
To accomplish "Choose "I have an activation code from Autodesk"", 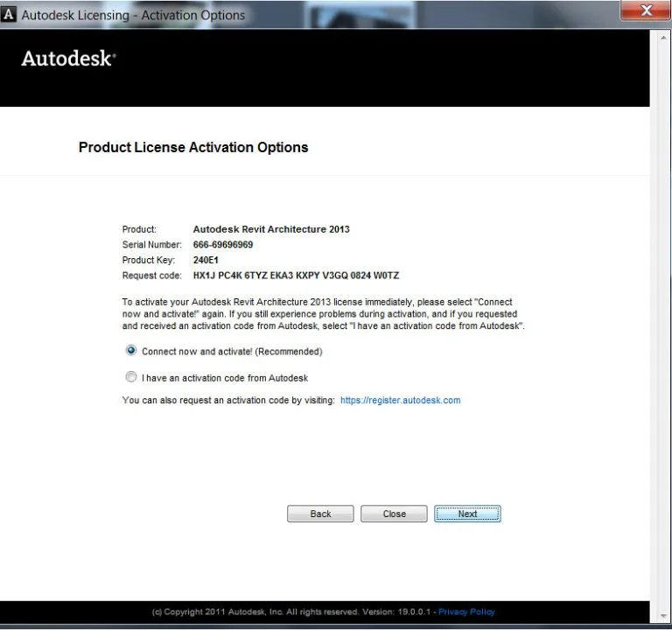I will pyautogui.click(x=131, y=377).
